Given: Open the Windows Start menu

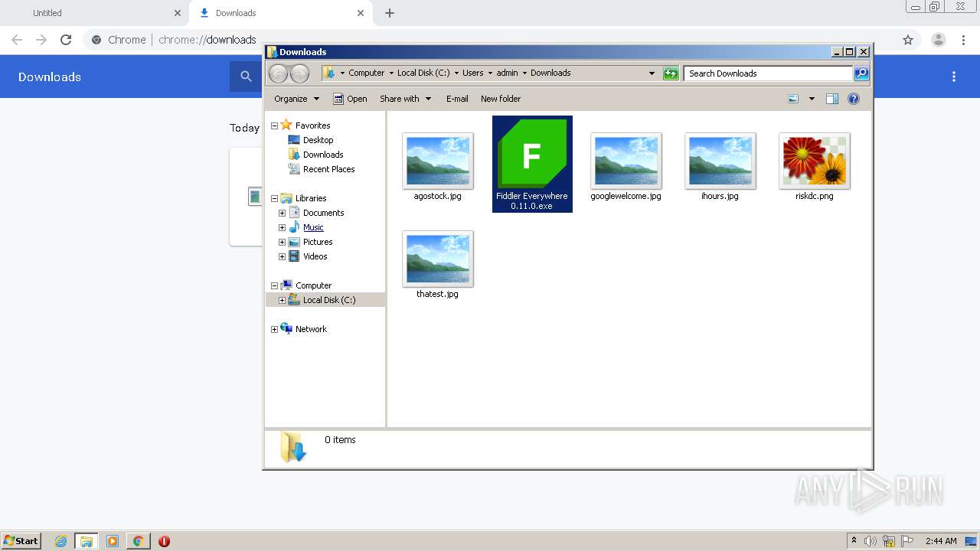Looking at the screenshot, I should click(x=21, y=541).
